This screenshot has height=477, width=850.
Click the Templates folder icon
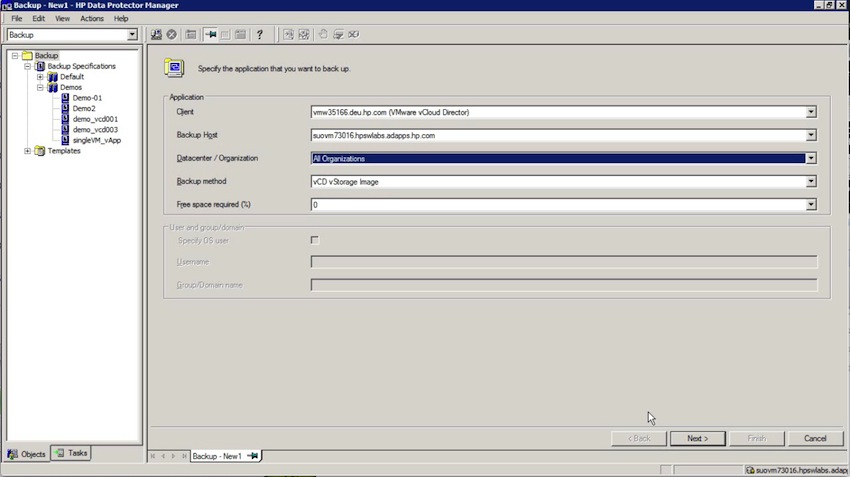(40, 151)
